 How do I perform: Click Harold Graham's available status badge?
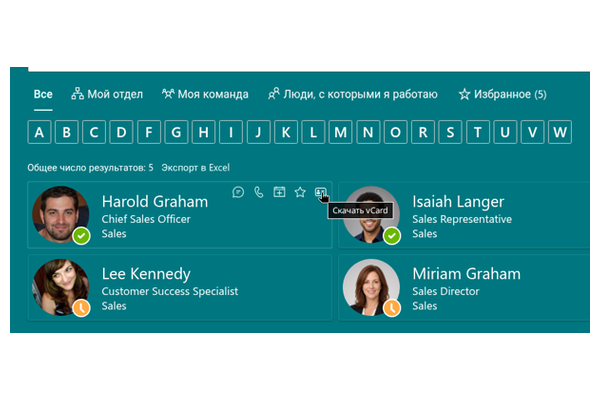tap(82, 235)
